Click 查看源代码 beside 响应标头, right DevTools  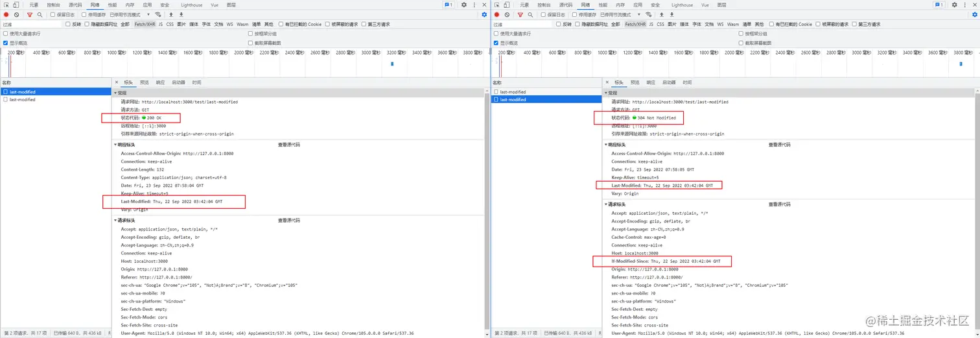point(780,145)
